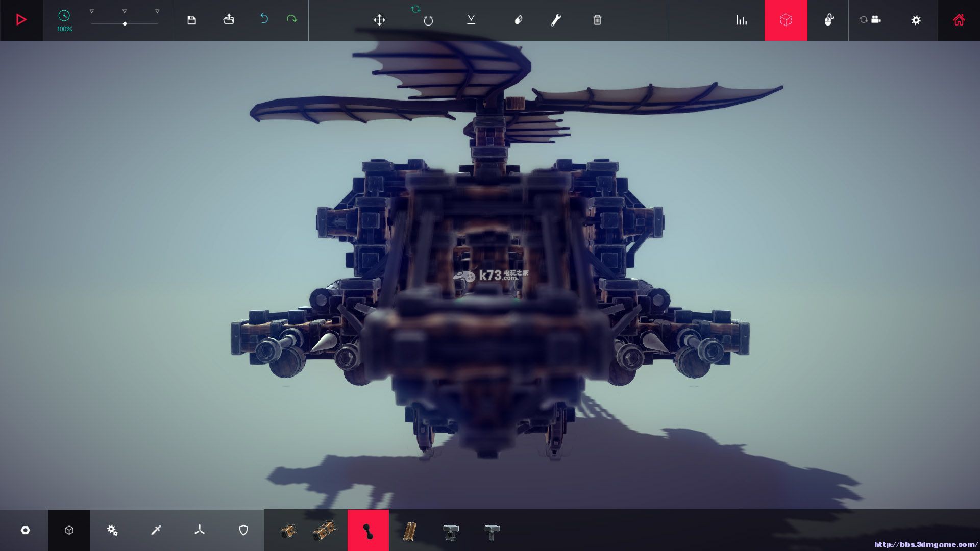Toggle the mouse camera control option
The width and height of the screenshot is (980, 551).
[x=828, y=20]
